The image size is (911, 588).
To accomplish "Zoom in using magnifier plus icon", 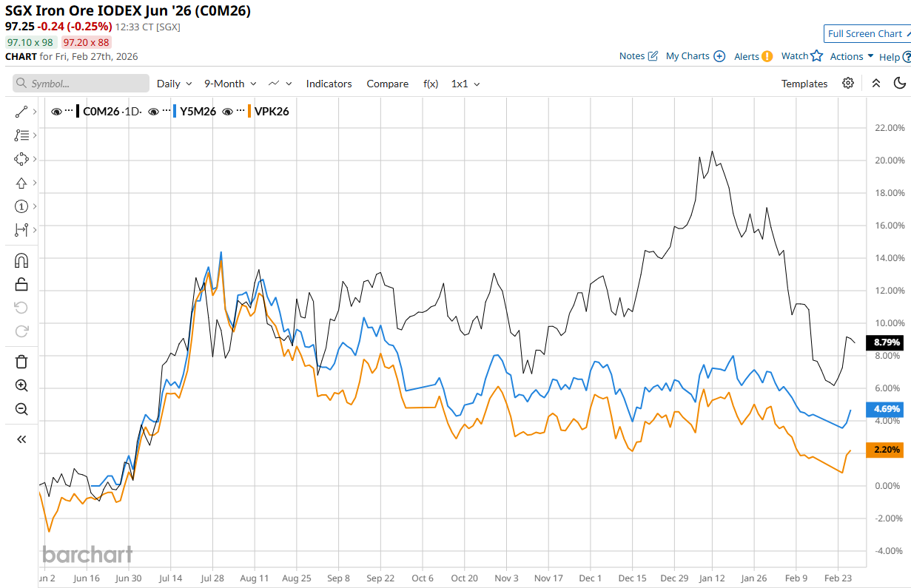I will (21, 385).
